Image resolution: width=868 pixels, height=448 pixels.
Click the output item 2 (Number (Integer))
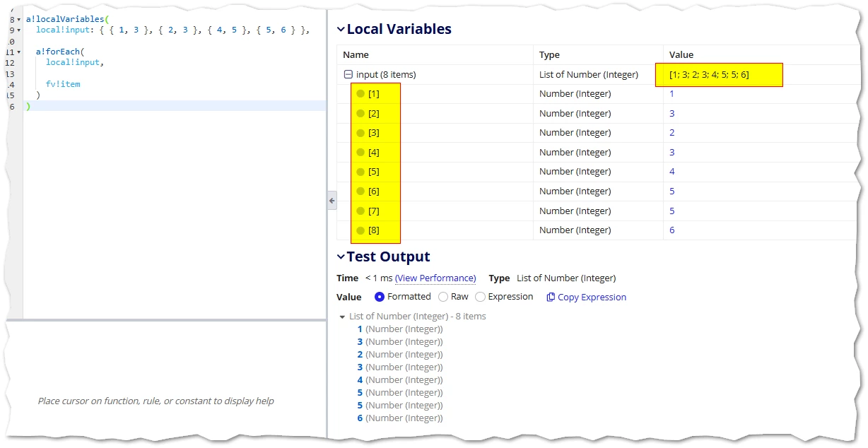click(x=400, y=355)
